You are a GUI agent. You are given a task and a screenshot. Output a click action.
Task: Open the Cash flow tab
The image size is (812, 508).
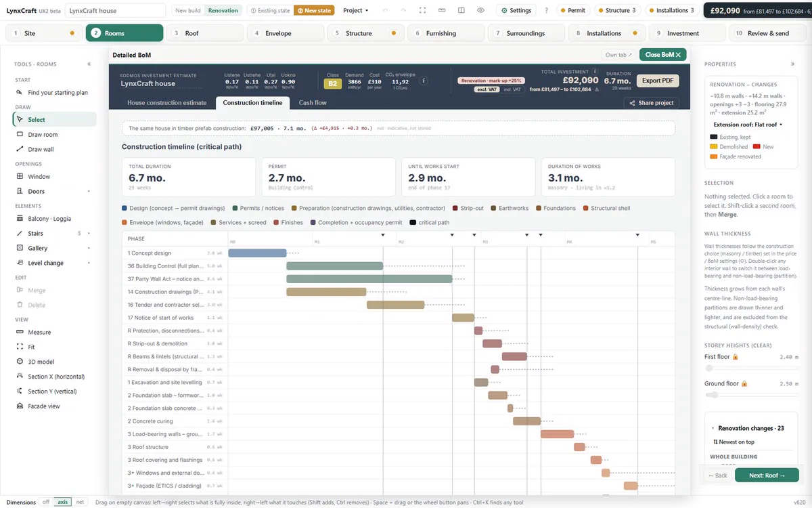pos(313,103)
